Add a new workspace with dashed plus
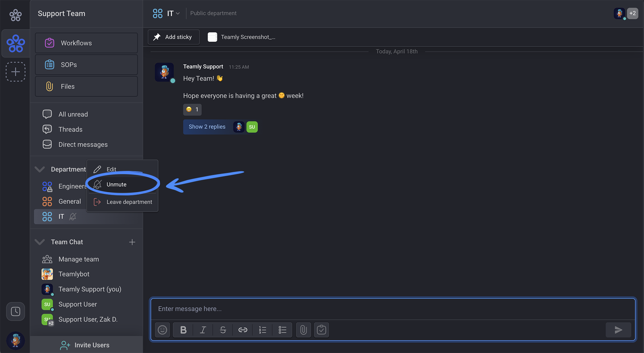Viewport: 644px width, 353px height. [x=15, y=72]
